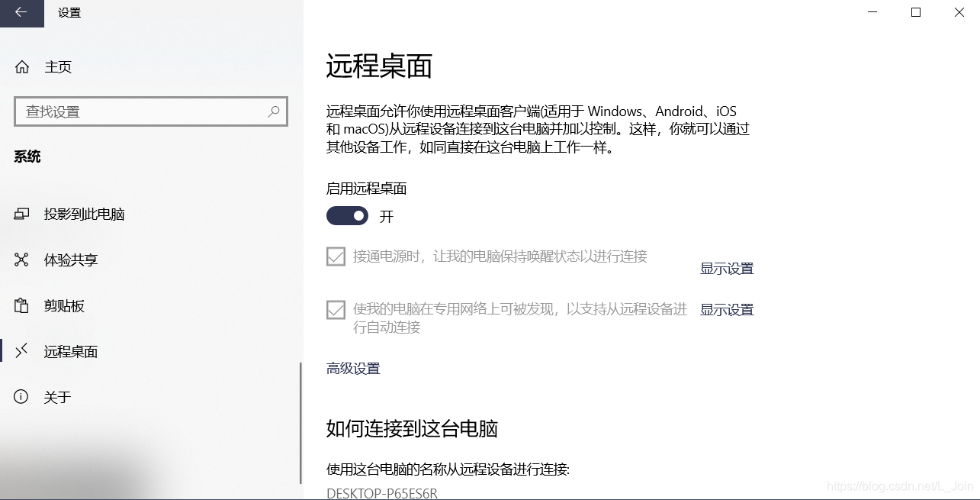980x500 pixels.
Task: Uncheck make PC discoverable on private networks
Action: click(x=336, y=309)
